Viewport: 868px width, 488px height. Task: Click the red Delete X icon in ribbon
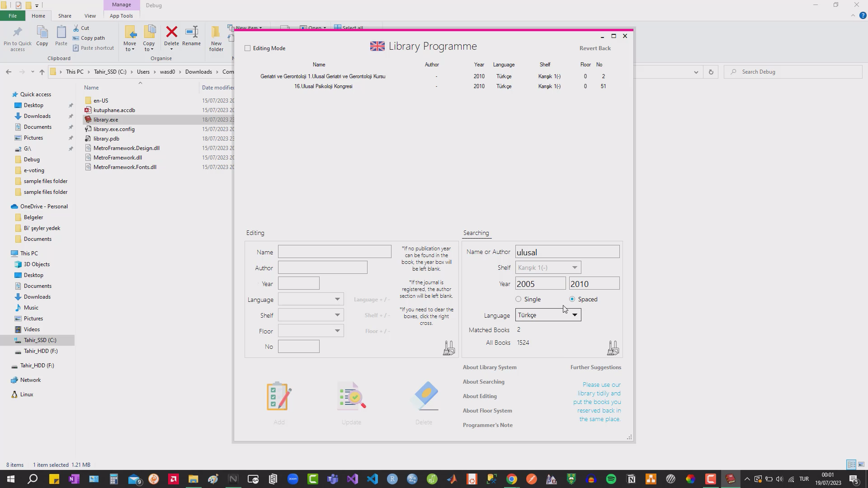(x=171, y=32)
